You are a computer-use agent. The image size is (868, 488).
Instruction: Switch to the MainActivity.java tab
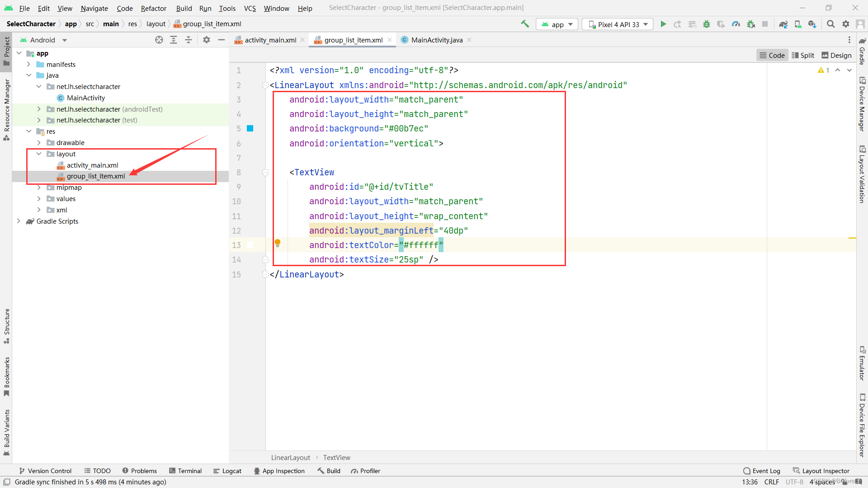click(x=436, y=40)
